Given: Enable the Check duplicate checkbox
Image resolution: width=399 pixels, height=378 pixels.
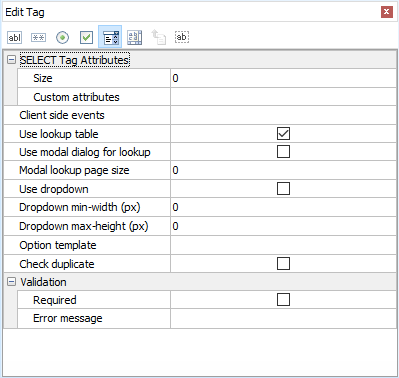Looking at the screenshot, I should coord(283,264).
